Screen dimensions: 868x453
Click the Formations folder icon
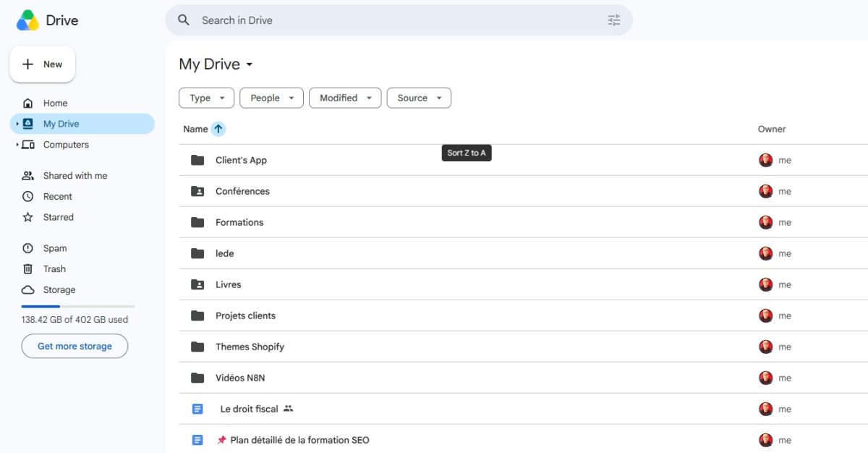pos(197,222)
